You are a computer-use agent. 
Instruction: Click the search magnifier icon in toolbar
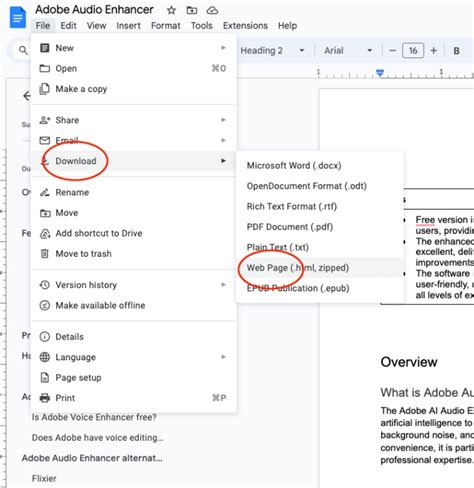click(x=23, y=50)
